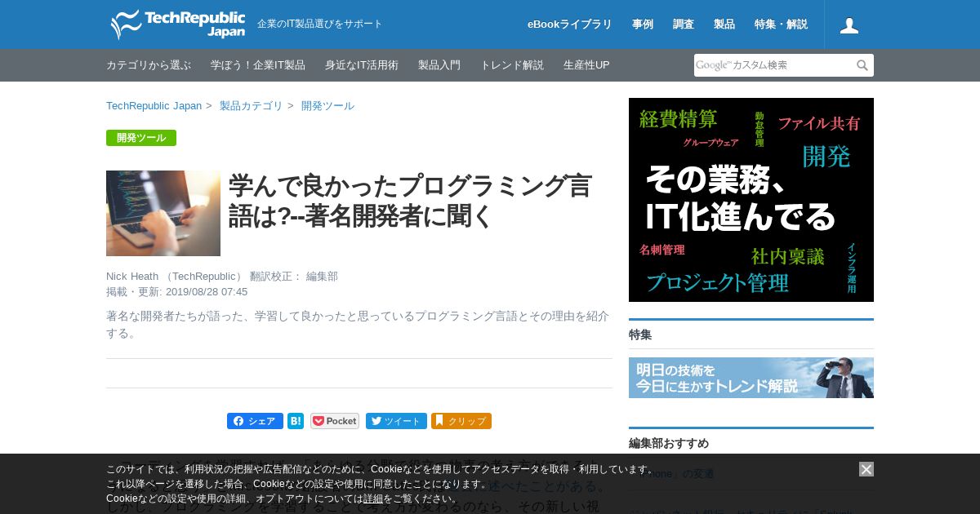Screen dimensions: 980x514
Task: Click the date 2019/08/28 07:45
Action: click(x=207, y=292)
